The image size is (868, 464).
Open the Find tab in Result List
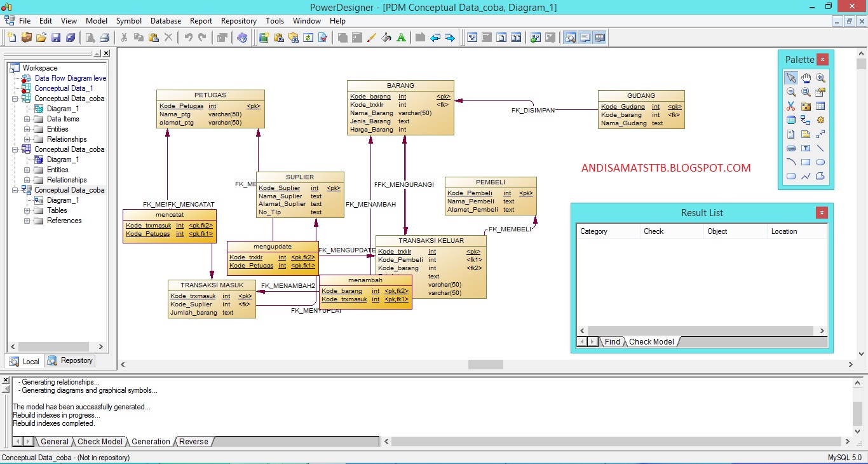[x=613, y=341]
